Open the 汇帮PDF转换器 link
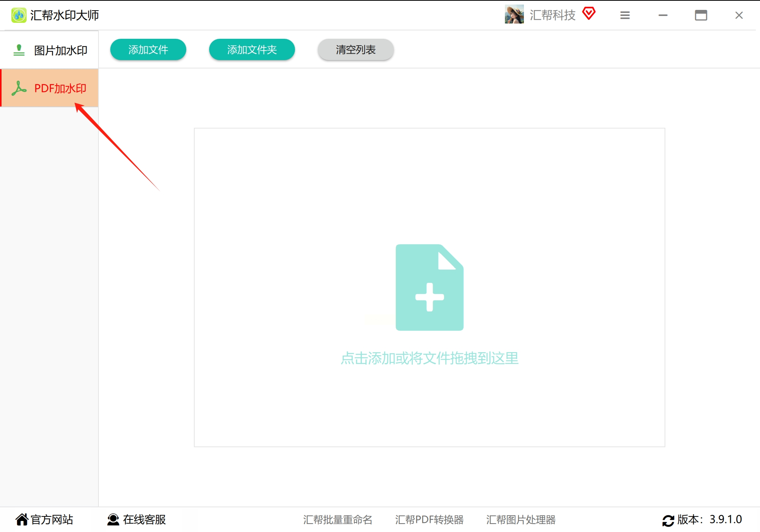 click(429, 519)
